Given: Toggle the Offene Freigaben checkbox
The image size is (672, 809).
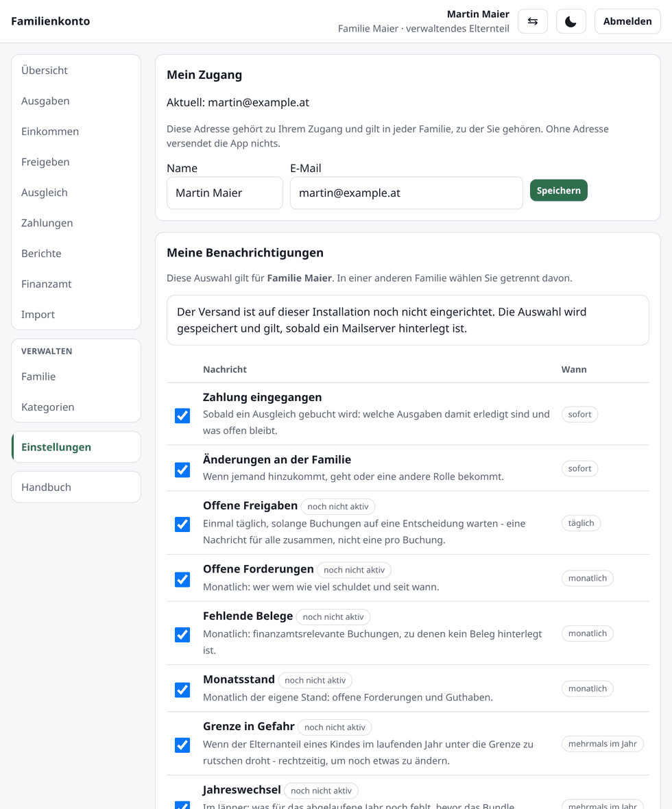Looking at the screenshot, I should tap(182, 524).
